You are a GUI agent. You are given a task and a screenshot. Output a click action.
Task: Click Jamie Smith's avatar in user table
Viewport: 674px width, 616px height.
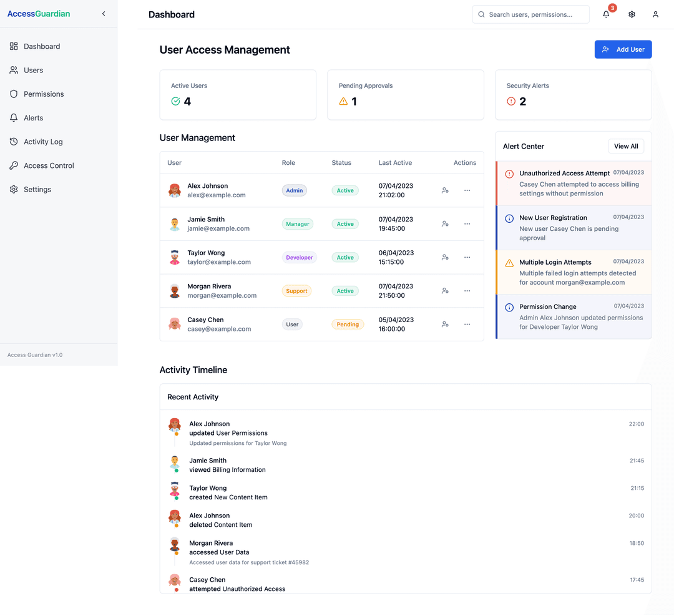tap(175, 224)
